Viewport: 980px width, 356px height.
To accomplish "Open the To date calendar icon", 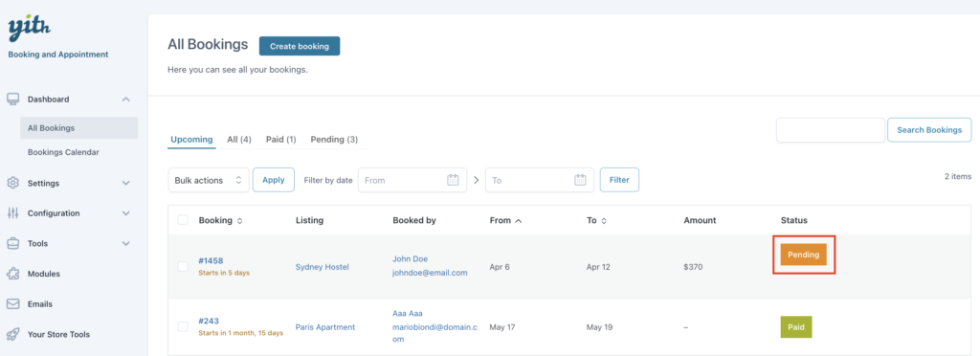I will coord(580,180).
